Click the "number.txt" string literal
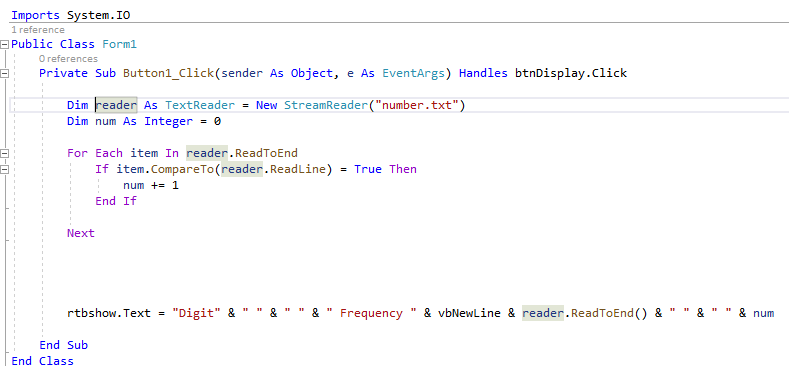The width and height of the screenshot is (789, 366). [x=417, y=105]
